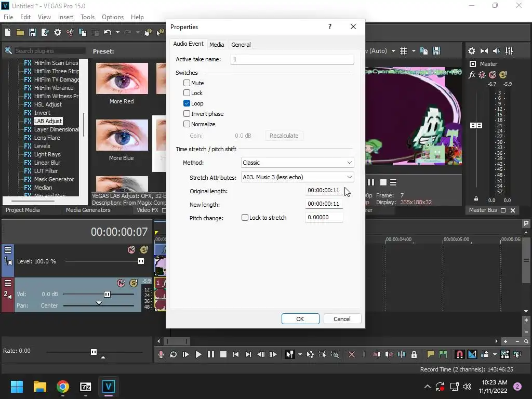The width and height of the screenshot is (532, 399).
Task: Insert a region with green flags icon
Action: [443, 354]
